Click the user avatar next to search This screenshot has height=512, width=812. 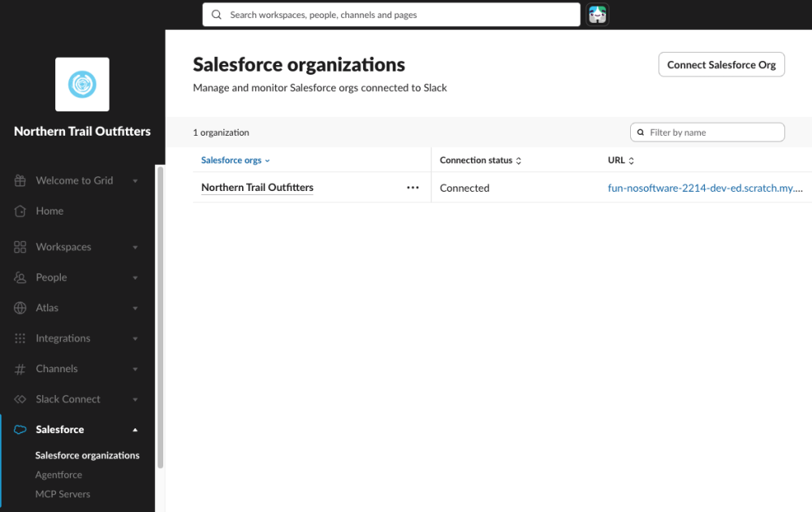click(597, 15)
